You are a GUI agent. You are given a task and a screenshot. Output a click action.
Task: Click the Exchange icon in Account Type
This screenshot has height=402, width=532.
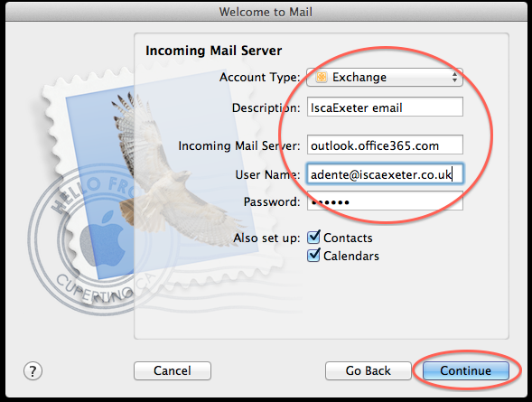[322, 78]
